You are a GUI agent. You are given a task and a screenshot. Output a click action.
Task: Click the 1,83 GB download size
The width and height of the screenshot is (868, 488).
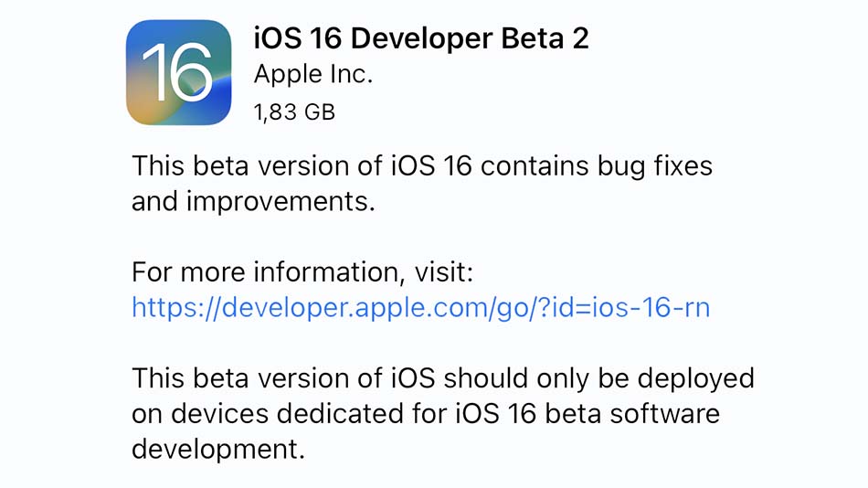294,111
